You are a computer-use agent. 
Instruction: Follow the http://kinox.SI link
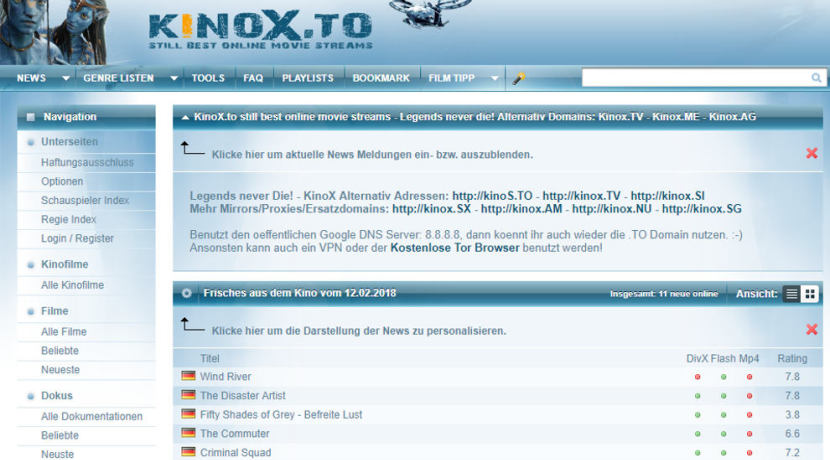coord(667,196)
